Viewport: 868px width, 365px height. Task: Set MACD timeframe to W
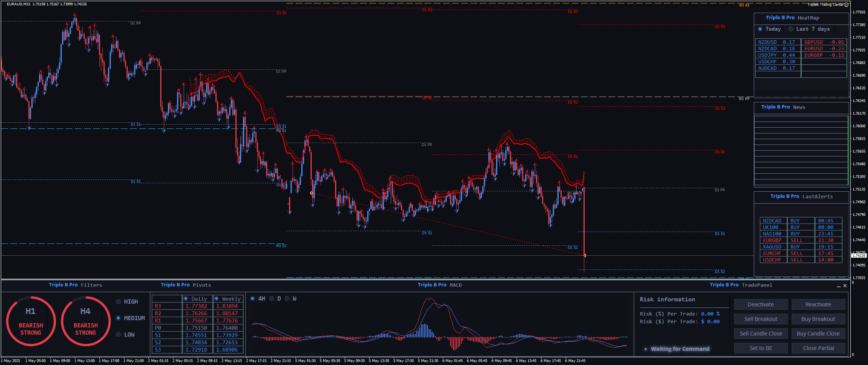(287, 299)
